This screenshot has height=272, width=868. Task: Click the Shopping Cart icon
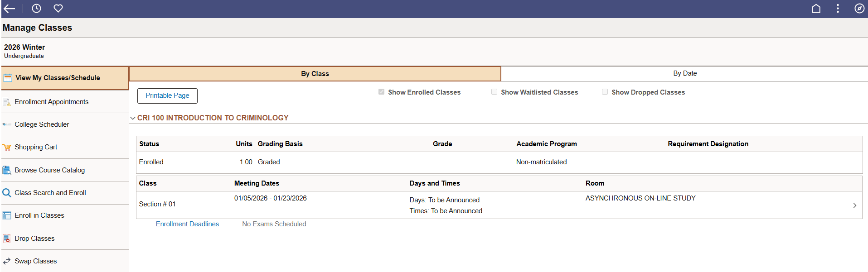pos(7,147)
